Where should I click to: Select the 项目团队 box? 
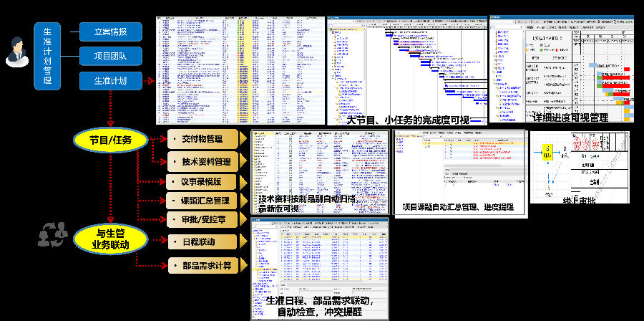(x=110, y=56)
